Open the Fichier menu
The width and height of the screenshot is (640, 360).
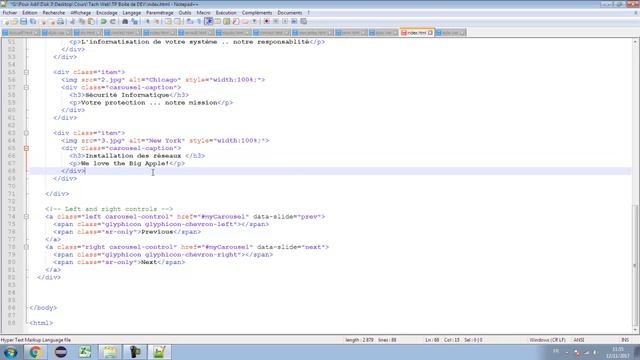tap(10, 13)
